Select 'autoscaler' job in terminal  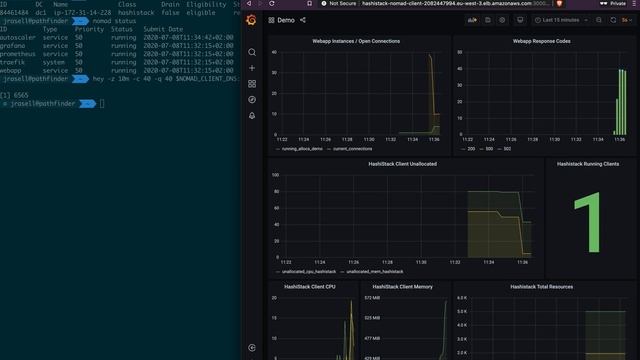tap(18, 38)
